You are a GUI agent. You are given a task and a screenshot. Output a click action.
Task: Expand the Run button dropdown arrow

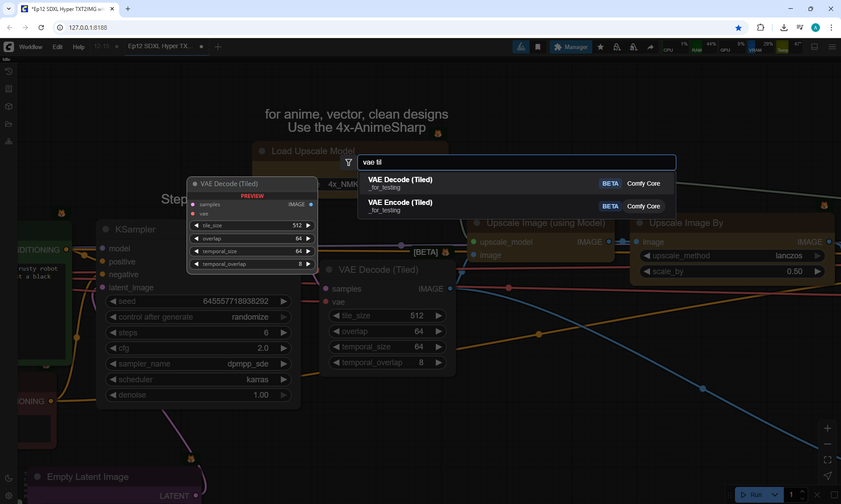click(774, 495)
